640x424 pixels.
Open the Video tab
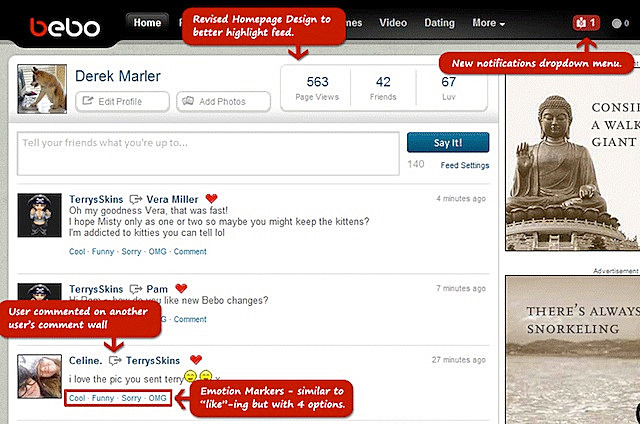393,23
